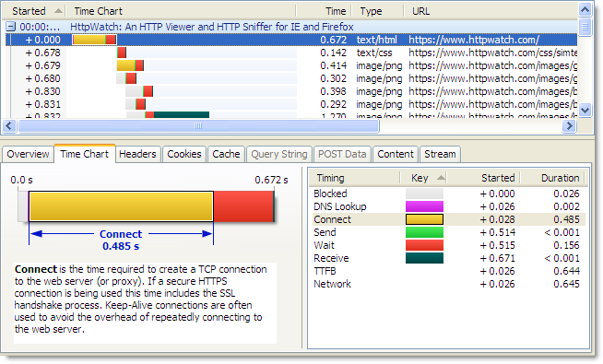Click the horizontal scrollbar thumb

[198, 125]
